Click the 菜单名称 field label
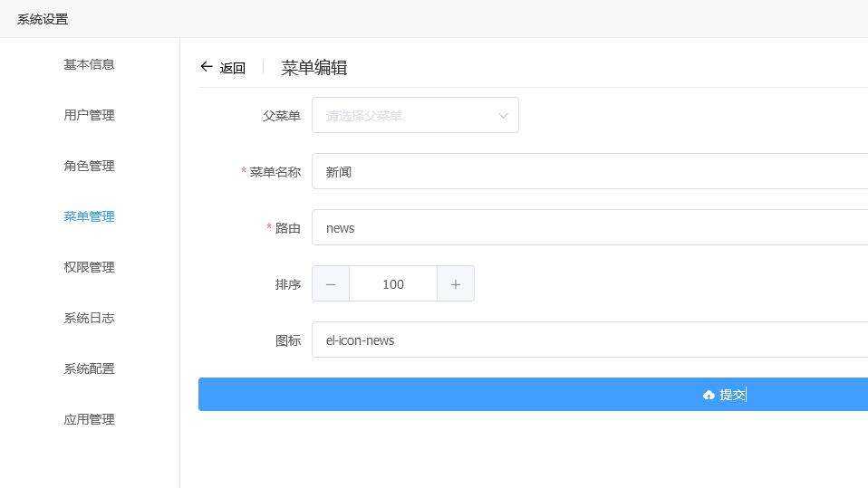 [275, 172]
